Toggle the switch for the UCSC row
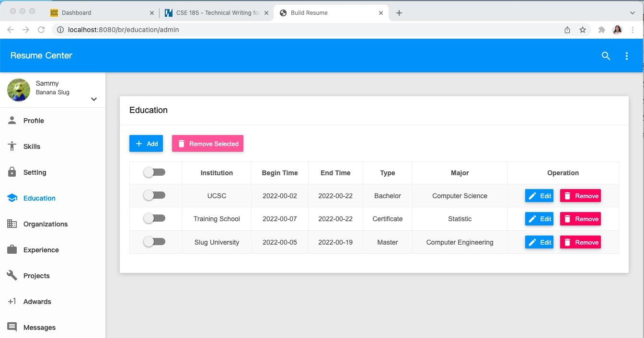Image resolution: width=644 pixels, height=338 pixels. click(x=154, y=195)
